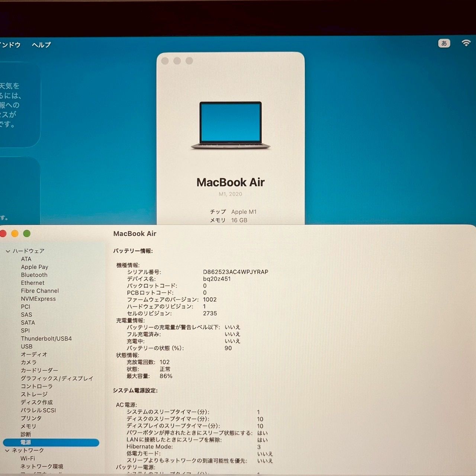The height and width of the screenshot is (476, 476).
Task: Click the Hibernate Mode label
Action: [x=149, y=447]
